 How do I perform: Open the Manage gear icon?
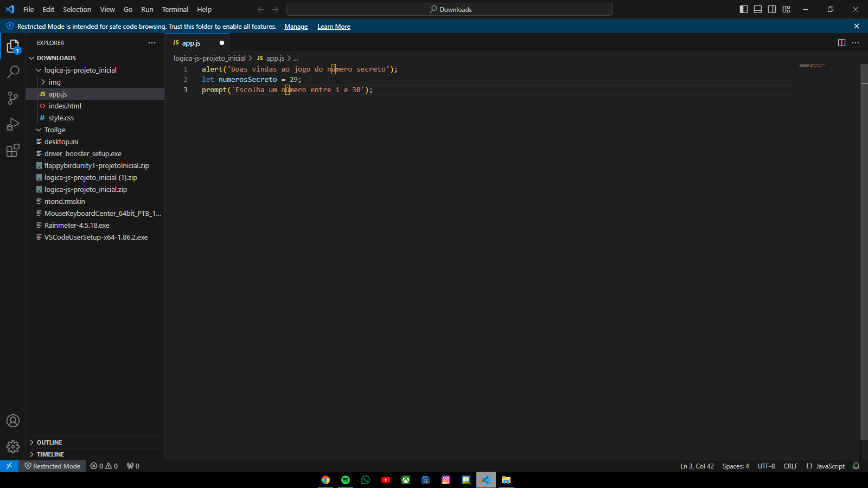13,447
